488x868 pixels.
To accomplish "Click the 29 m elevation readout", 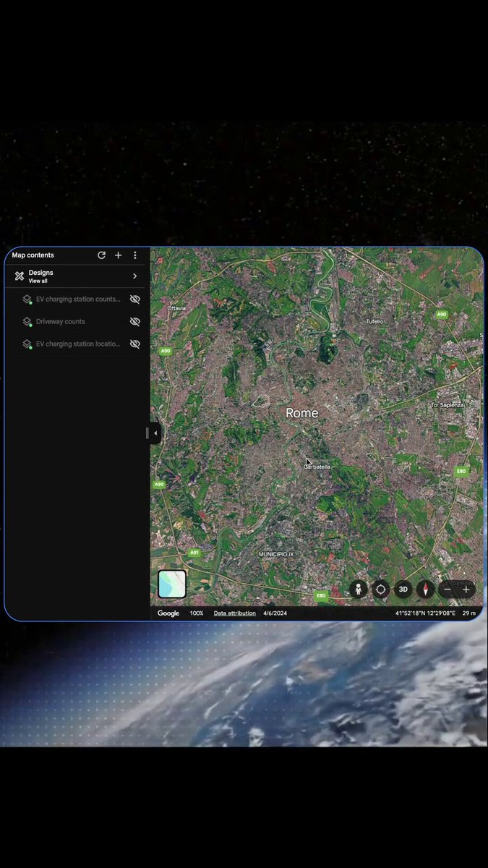I will pos(469,613).
